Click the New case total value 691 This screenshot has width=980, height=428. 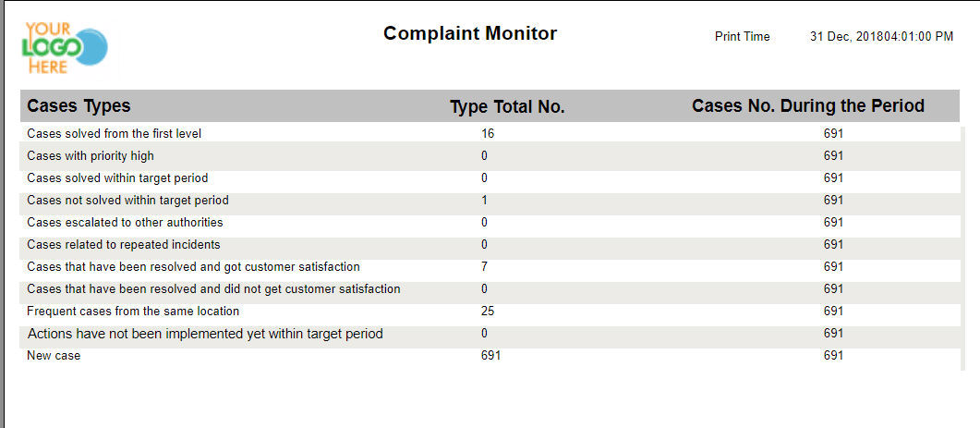[490, 356]
